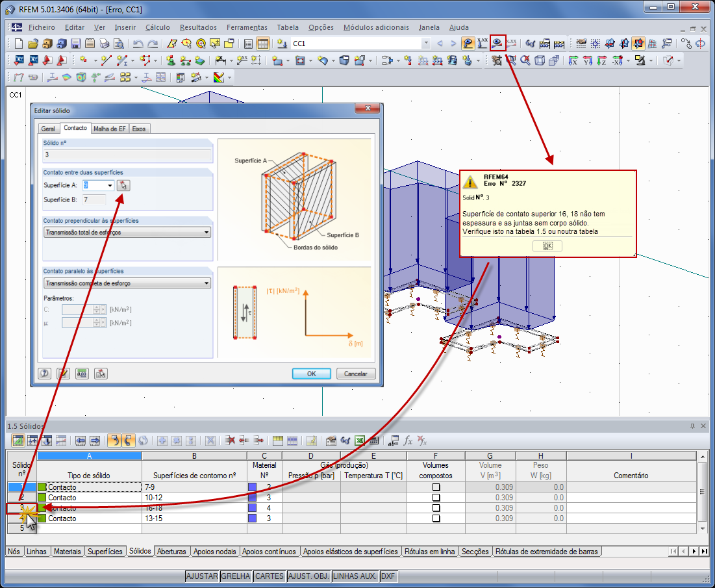Switch to the Superfícies table tab

(x=105, y=552)
